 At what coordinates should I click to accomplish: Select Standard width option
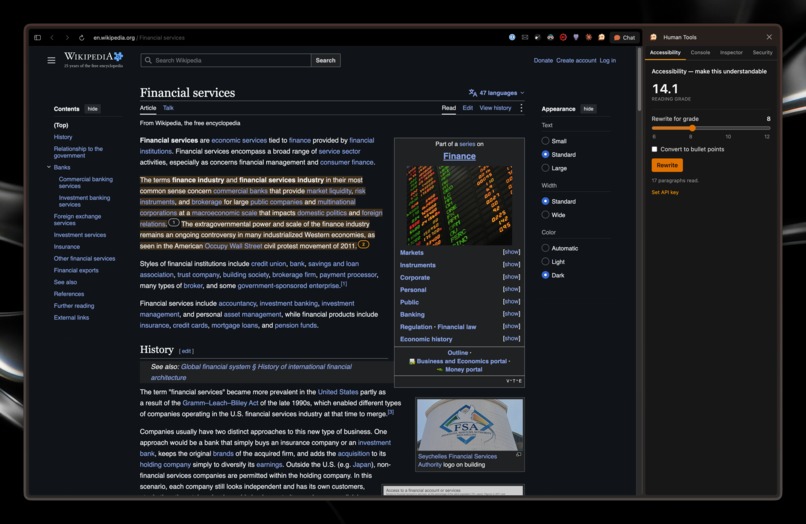click(545, 201)
